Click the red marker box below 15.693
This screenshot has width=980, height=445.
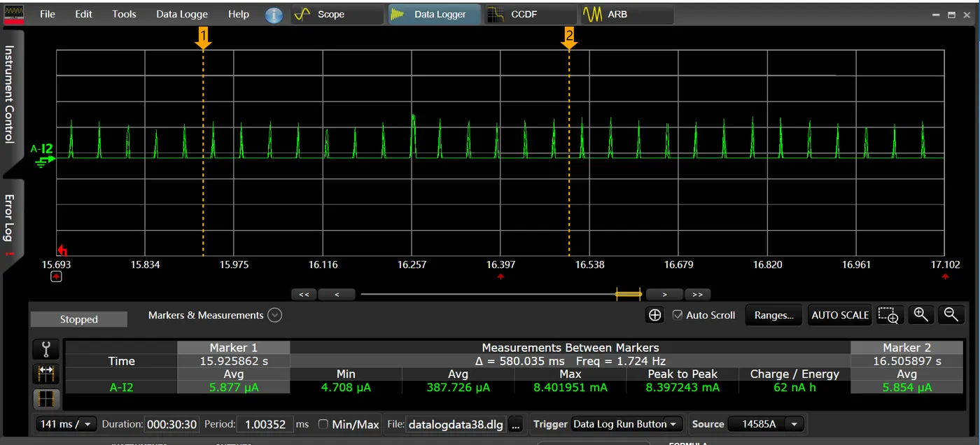pyautogui.click(x=56, y=276)
